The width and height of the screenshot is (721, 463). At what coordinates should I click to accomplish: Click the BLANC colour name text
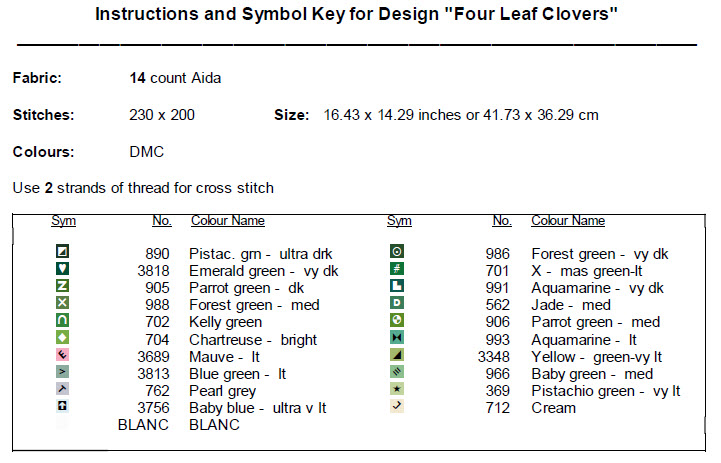click(215, 425)
